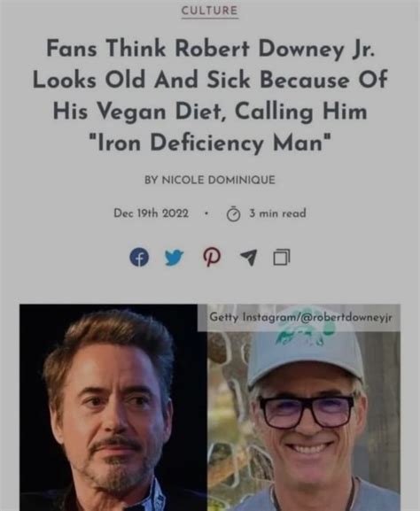This screenshot has height=511, width=420.
Task: Click the "3 min read" label
Action: 278,213
